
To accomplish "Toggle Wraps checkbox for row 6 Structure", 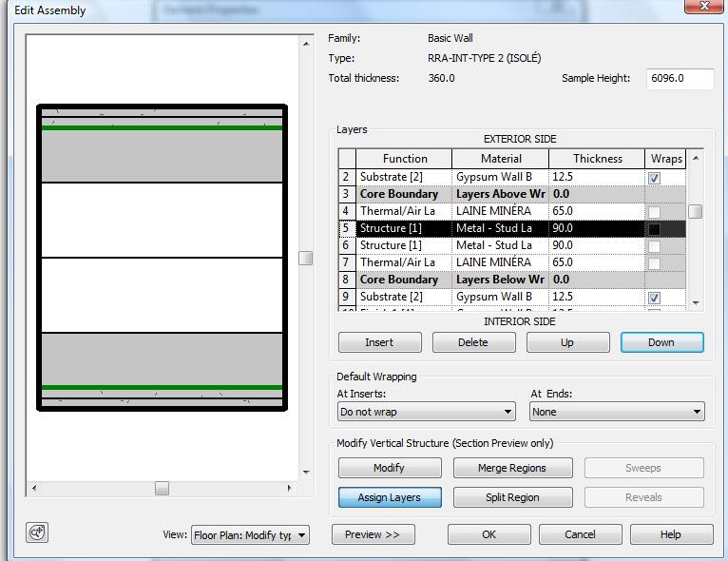I will [654, 246].
